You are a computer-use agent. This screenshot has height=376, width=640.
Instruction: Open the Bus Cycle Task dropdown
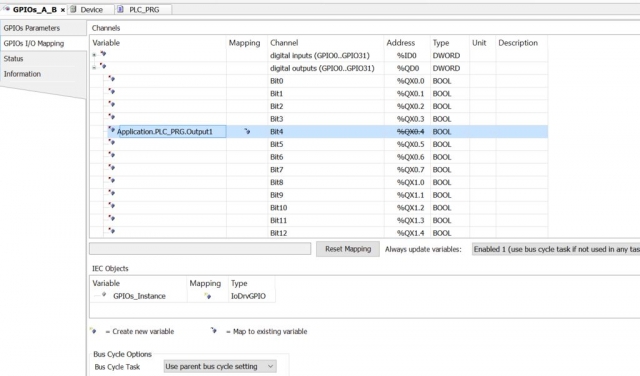point(220,367)
